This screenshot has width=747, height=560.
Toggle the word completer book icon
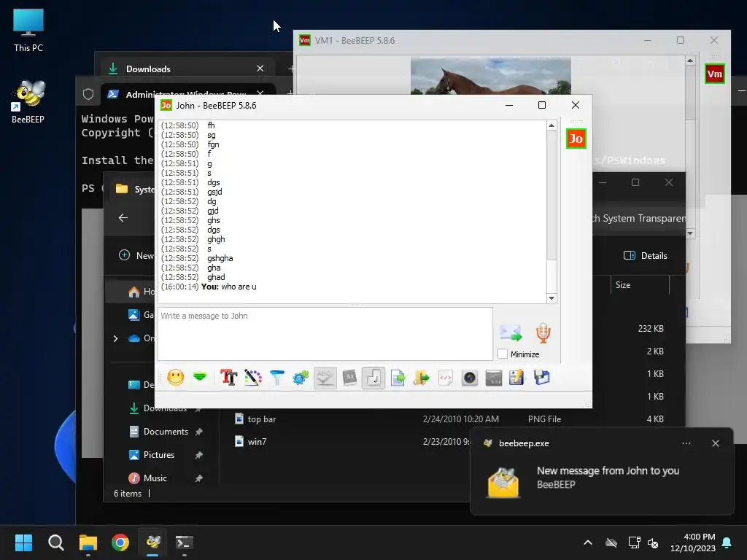click(x=349, y=378)
